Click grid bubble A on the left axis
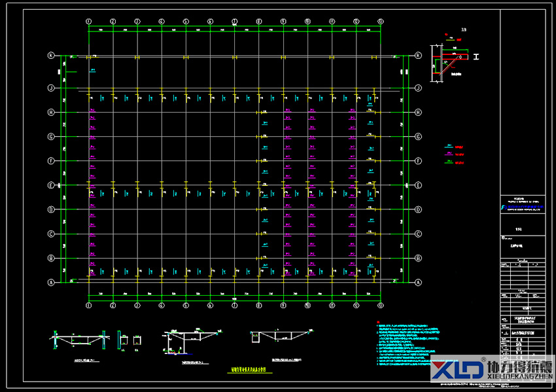Viewport: 556px width, 392px height. (x=51, y=282)
